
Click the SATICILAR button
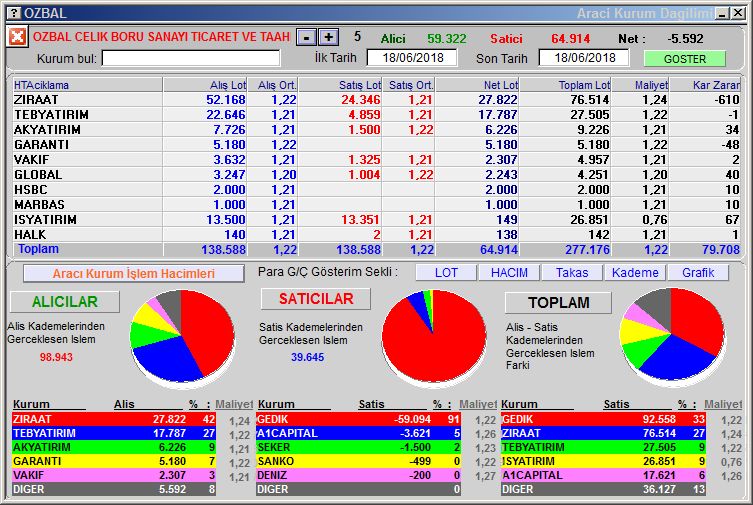(x=316, y=299)
